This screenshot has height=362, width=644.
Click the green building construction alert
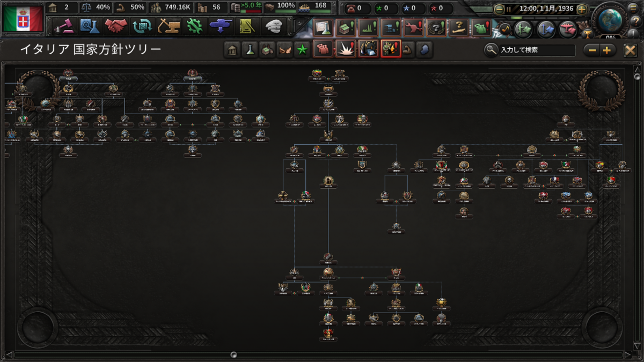(345, 27)
